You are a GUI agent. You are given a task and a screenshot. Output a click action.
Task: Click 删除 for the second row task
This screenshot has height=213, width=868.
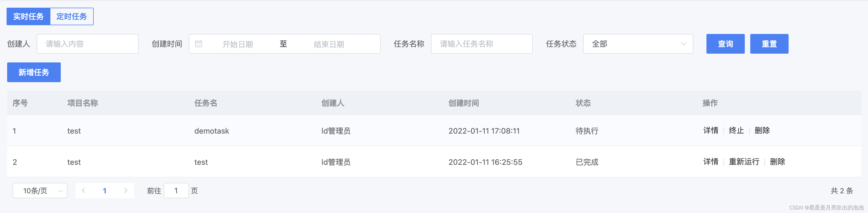tap(777, 162)
